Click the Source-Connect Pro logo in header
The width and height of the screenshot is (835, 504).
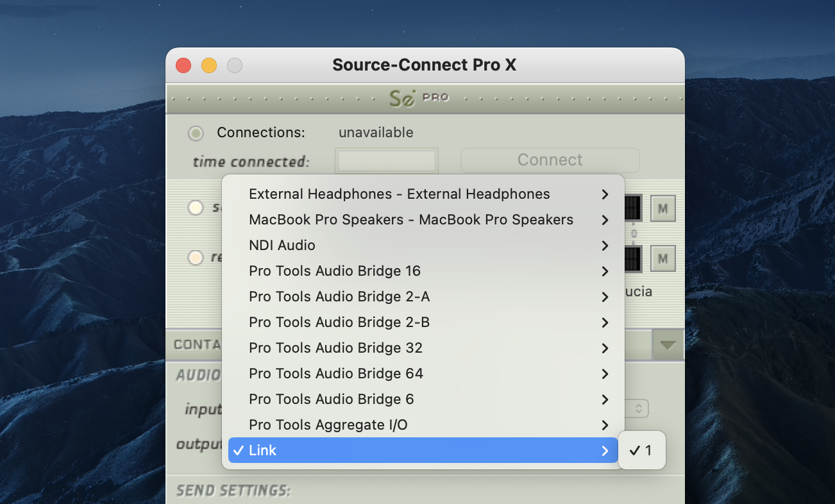click(419, 98)
